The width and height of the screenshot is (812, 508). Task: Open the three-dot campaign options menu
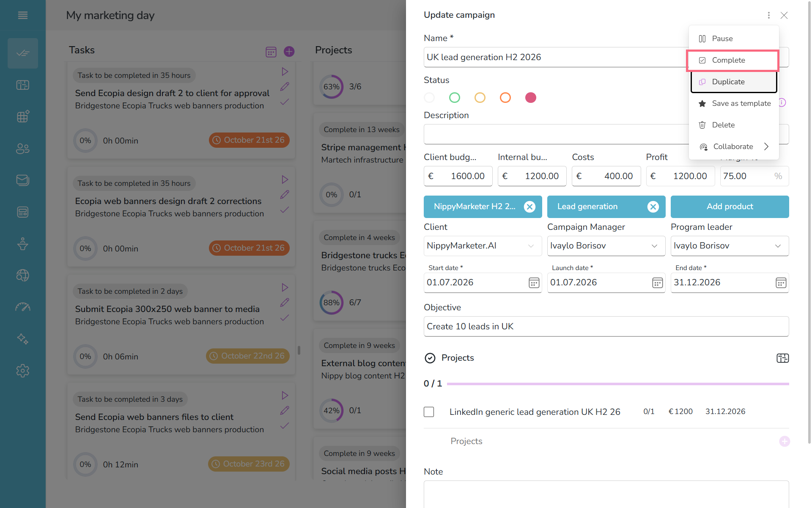768,15
